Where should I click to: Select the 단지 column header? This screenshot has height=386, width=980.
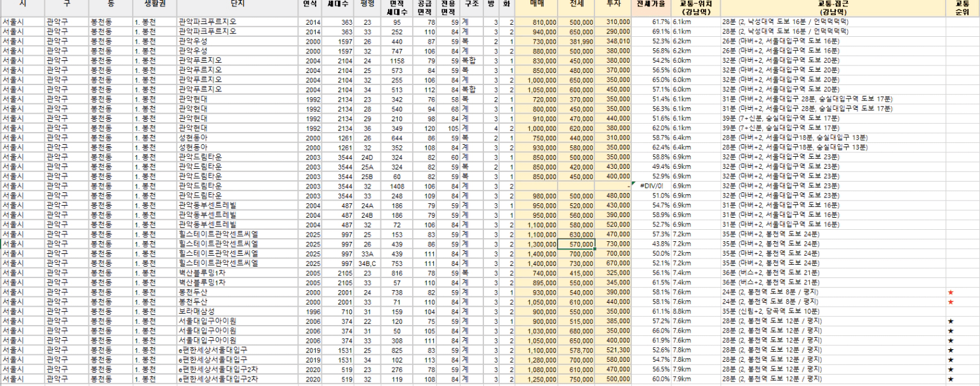[238, 4]
